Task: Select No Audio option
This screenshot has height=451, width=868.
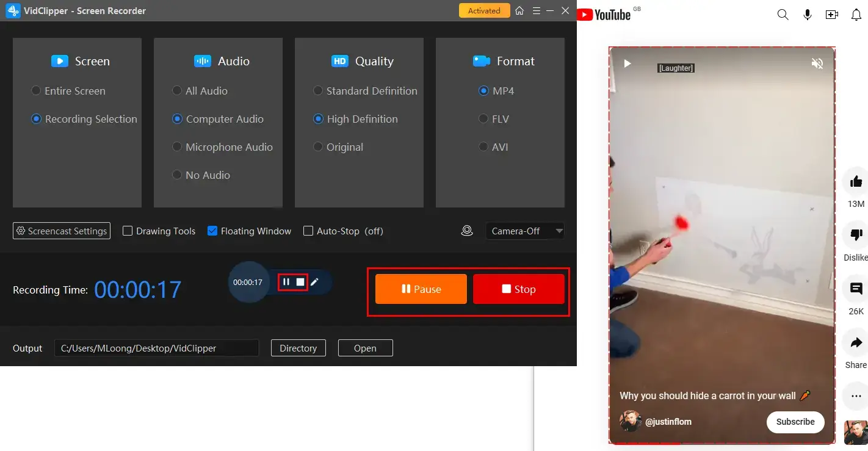Action: click(x=201, y=175)
